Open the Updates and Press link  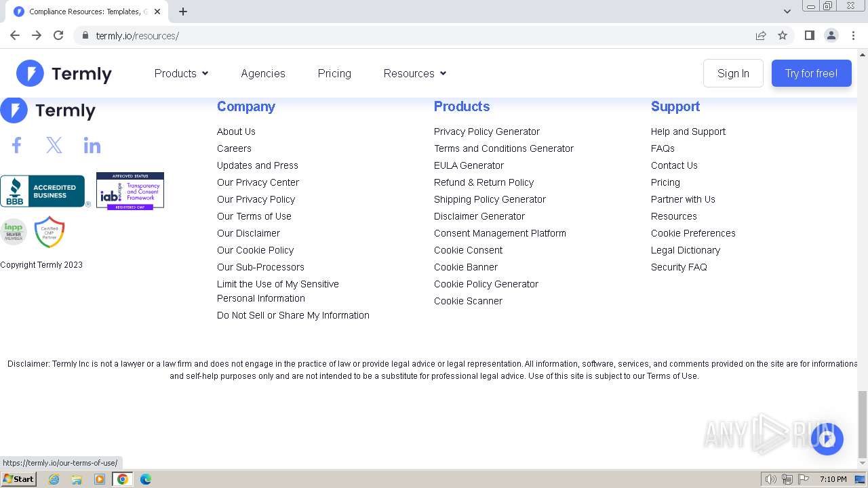pyautogui.click(x=258, y=165)
